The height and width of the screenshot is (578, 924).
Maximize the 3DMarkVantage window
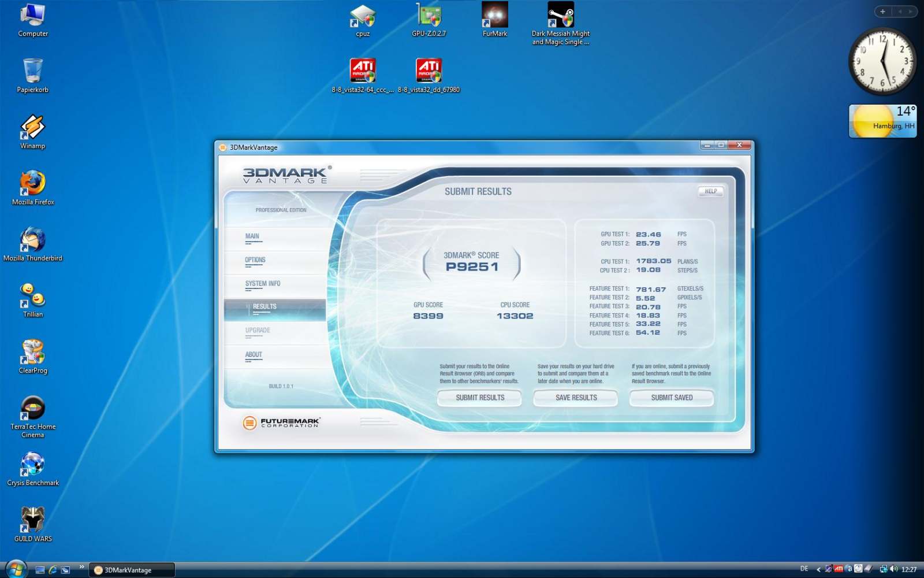[x=721, y=145]
